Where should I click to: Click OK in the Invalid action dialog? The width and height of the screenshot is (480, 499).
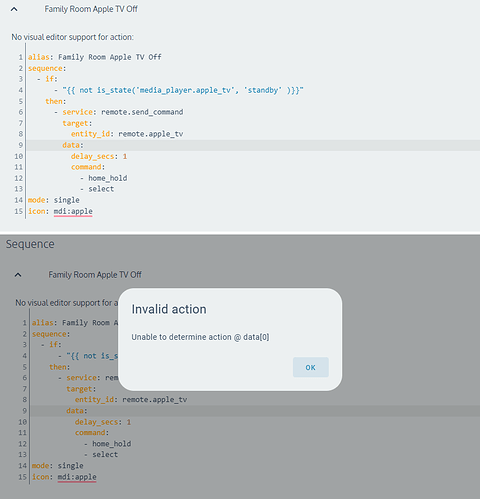tap(311, 367)
